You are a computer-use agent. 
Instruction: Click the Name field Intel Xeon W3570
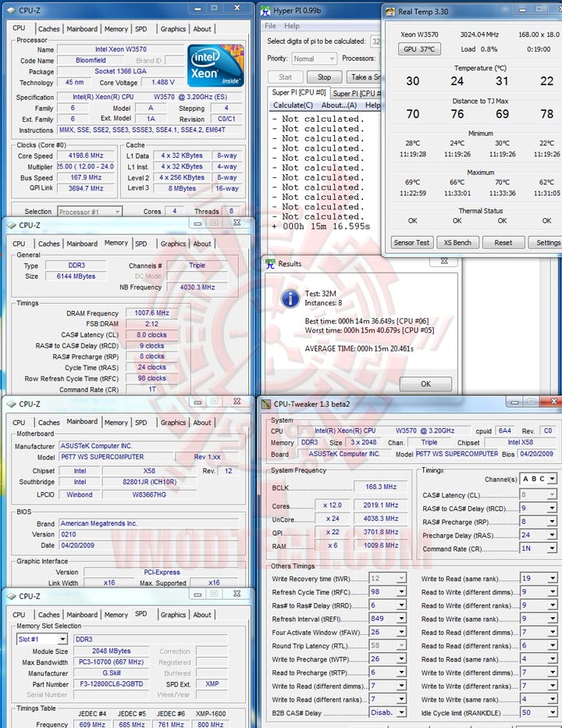121,49
